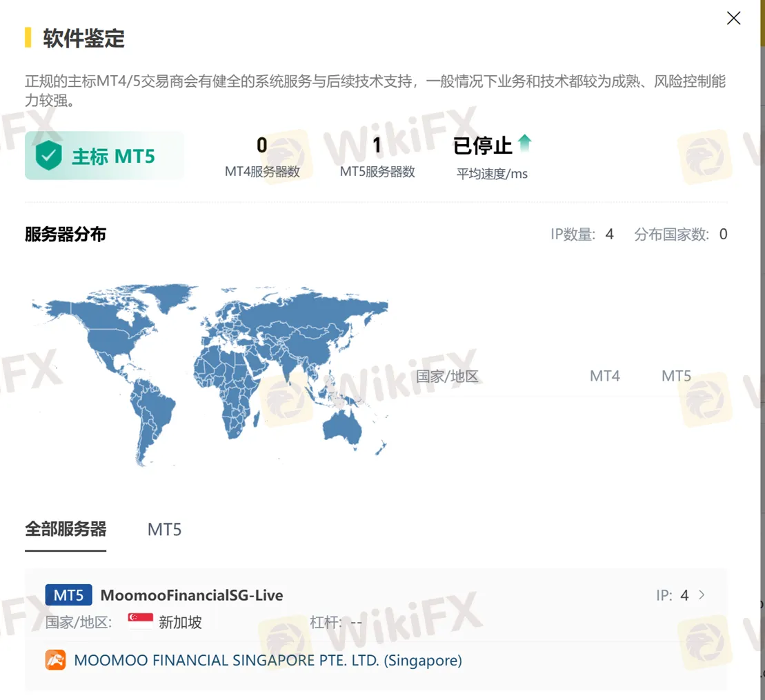The image size is (765, 700).
Task: Click the 已停止 status text
Action: 482,146
